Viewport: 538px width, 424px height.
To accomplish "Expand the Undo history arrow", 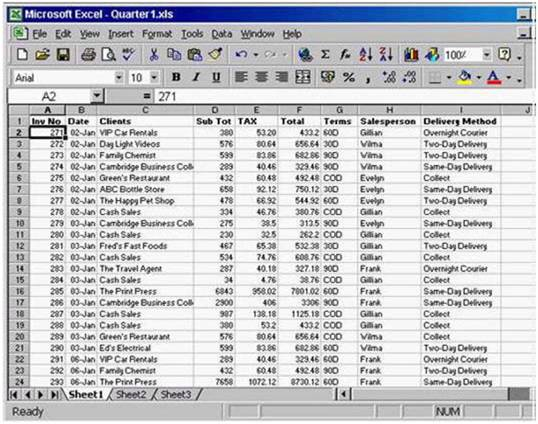I will 256,55.
